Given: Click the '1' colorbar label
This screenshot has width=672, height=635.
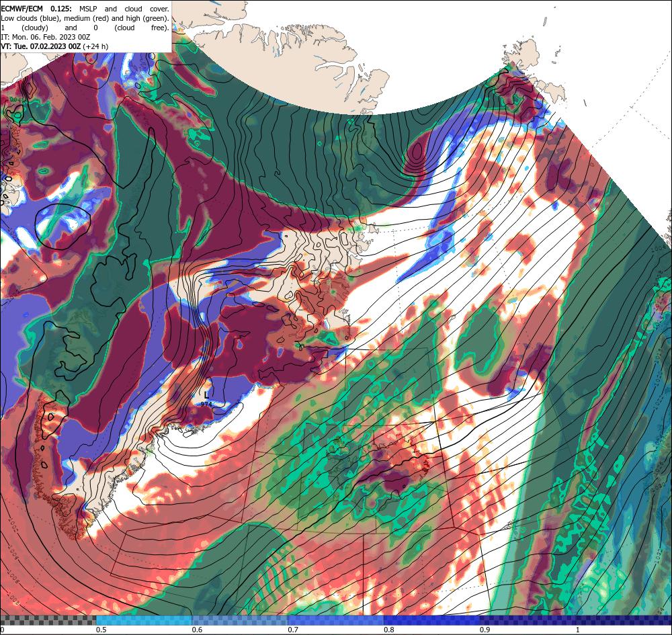Looking at the screenshot, I should point(577,630).
